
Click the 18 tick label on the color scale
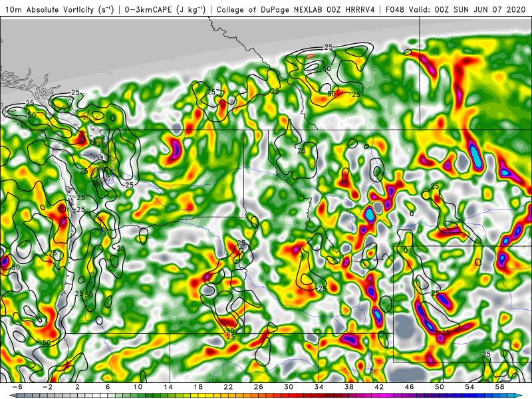198,387
